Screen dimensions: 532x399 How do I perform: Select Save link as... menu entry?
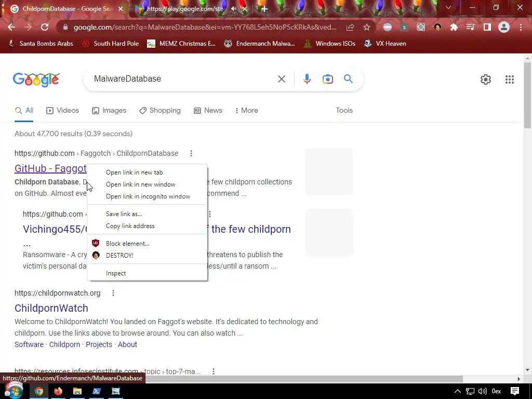pyautogui.click(x=147, y=214)
